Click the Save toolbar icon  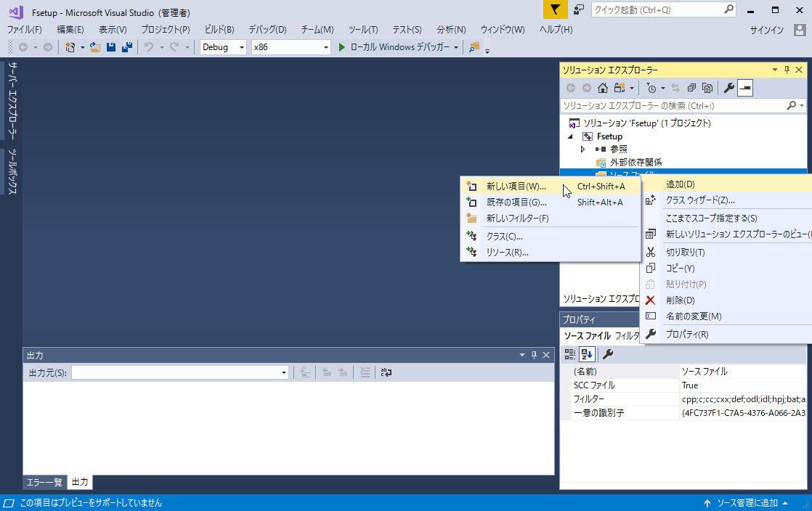pos(111,47)
